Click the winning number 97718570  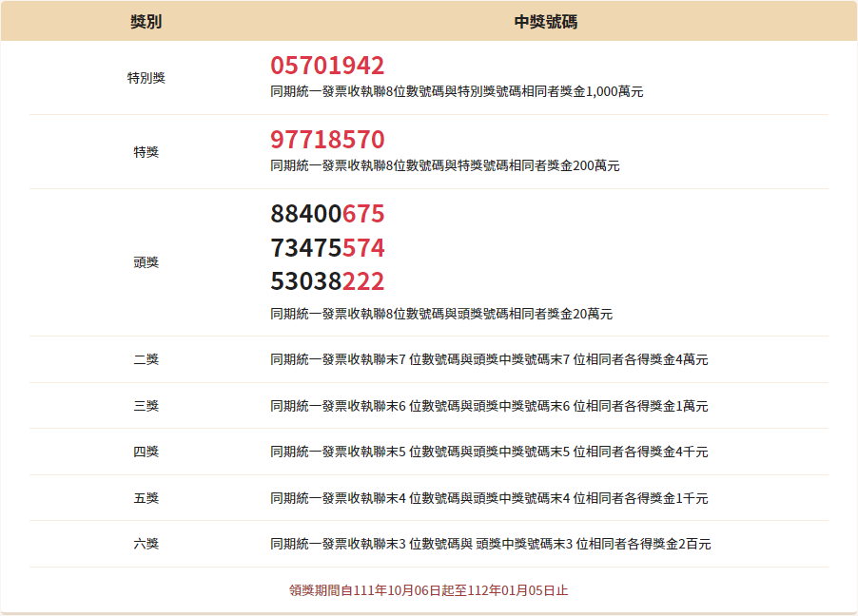tap(327, 140)
